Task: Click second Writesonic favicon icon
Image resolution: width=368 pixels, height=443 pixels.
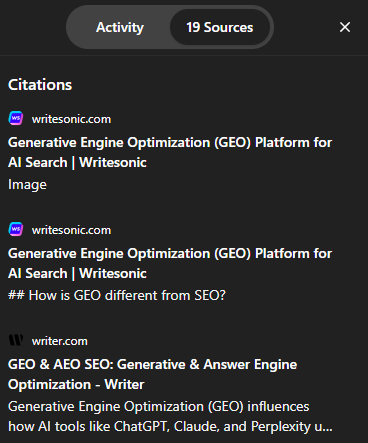Action: click(x=16, y=229)
